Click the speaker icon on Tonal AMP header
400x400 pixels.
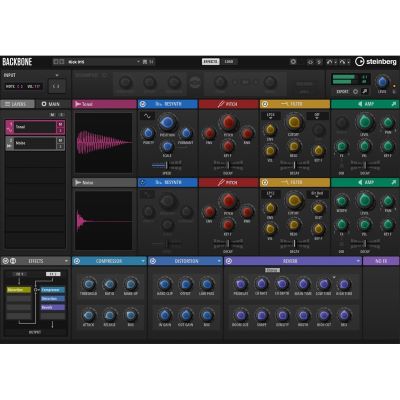(360, 104)
